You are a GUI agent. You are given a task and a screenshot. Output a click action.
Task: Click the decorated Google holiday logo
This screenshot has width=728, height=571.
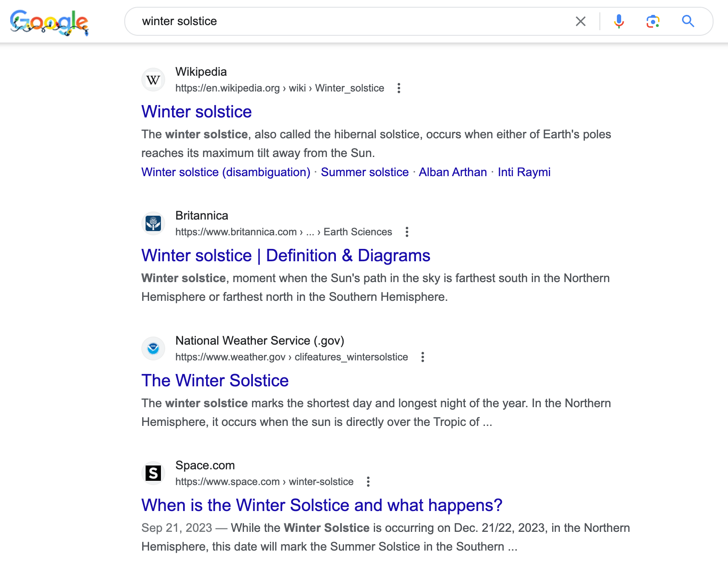[50, 22]
